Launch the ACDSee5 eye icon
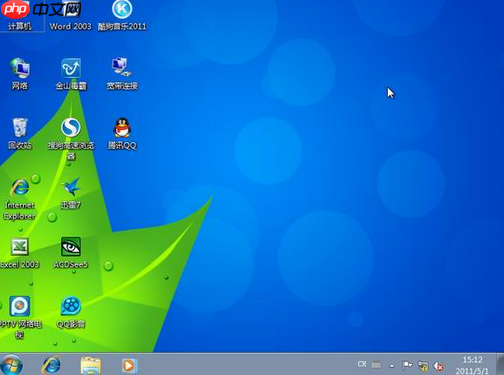 (x=71, y=253)
